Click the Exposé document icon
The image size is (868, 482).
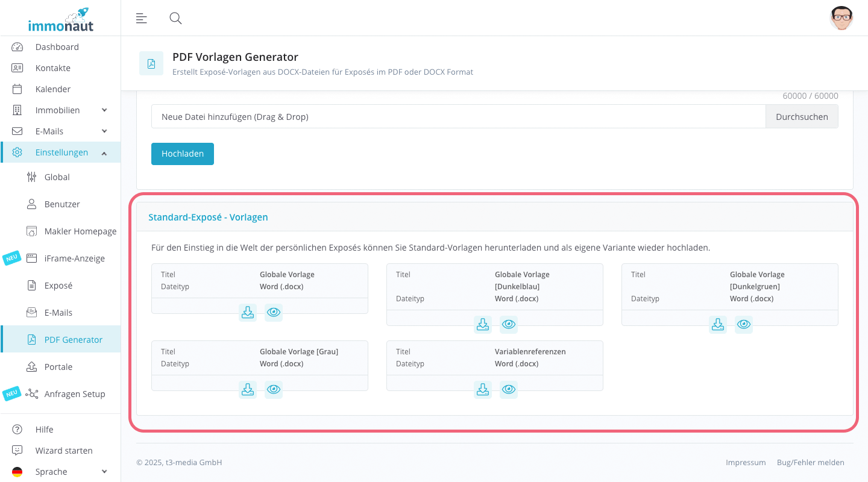[x=32, y=286]
